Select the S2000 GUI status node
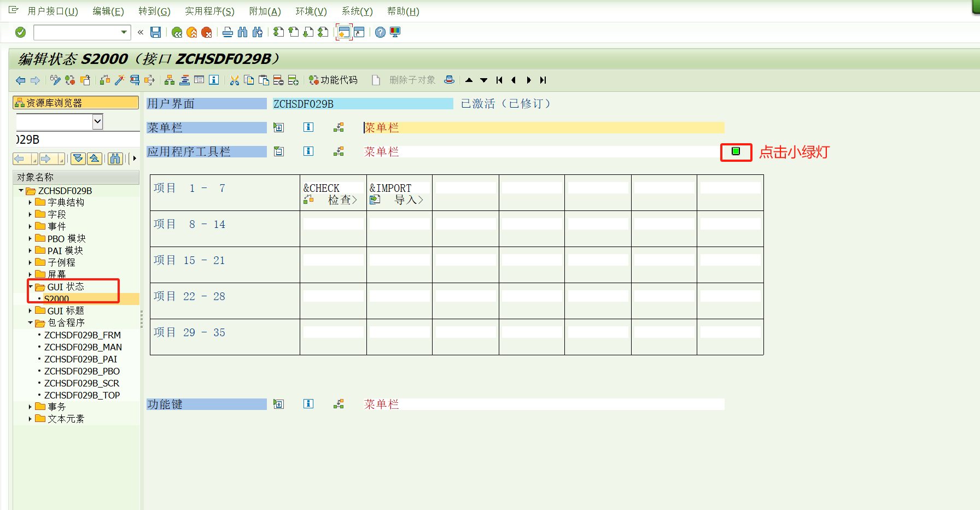This screenshot has height=510, width=980. coord(56,299)
